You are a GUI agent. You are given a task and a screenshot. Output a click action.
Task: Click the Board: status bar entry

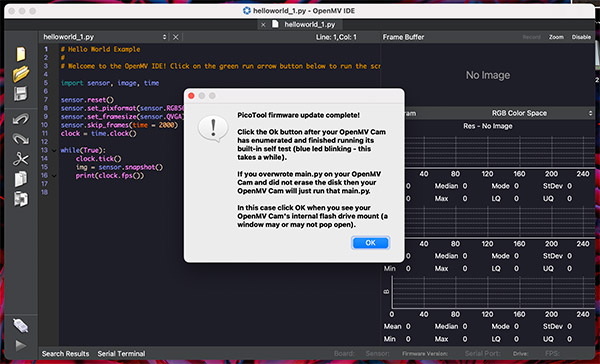tap(344, 354)
